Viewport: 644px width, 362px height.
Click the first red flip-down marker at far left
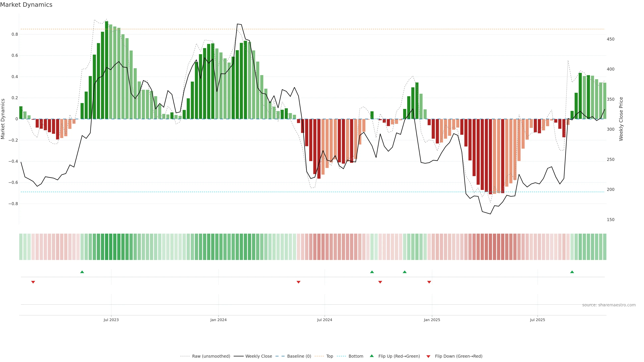(33, 282)
